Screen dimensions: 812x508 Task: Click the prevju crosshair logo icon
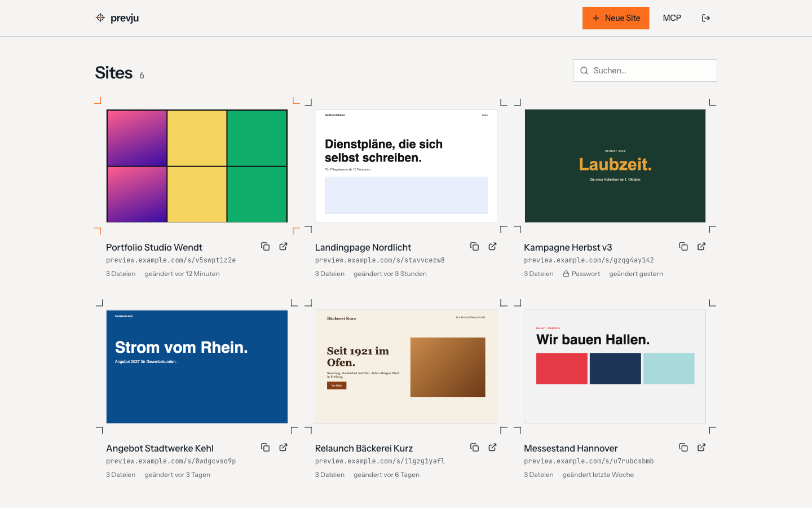pyautogui.click(x=100, y=17)
